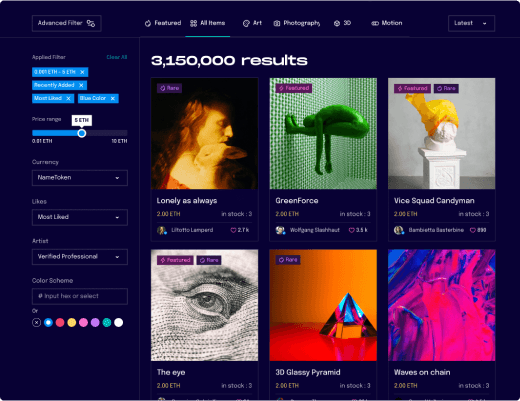Click Clear All filters link
The image size is (520, 401).
point(117,57)
